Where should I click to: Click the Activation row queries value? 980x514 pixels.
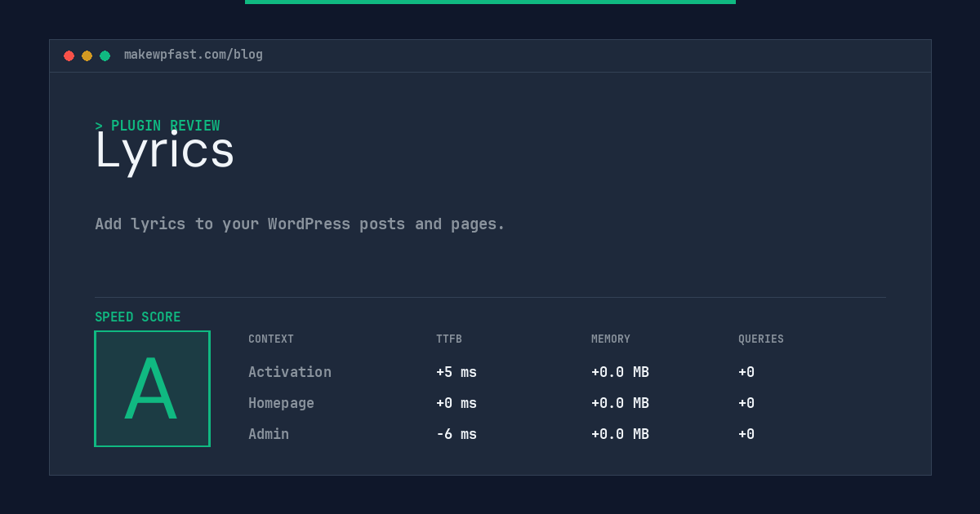(x=746, y=372)
